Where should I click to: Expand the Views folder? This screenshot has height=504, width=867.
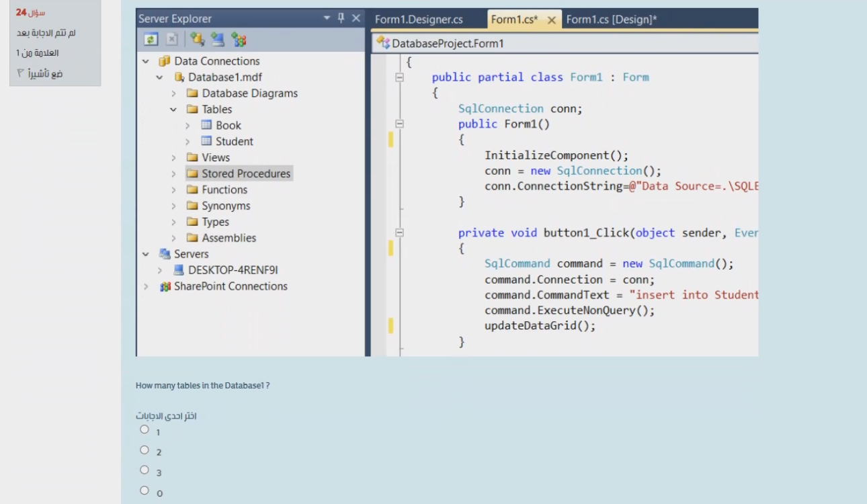pos(173,158)
